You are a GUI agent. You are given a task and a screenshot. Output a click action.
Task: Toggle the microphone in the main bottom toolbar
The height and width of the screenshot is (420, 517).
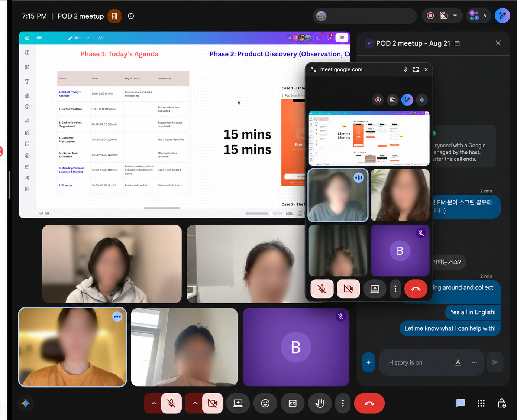point(171,403)
